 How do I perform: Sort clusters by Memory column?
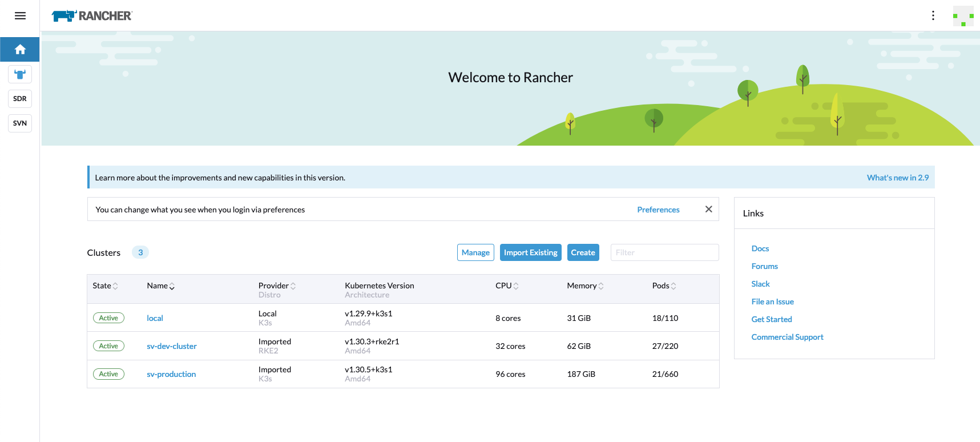point(586,286)
